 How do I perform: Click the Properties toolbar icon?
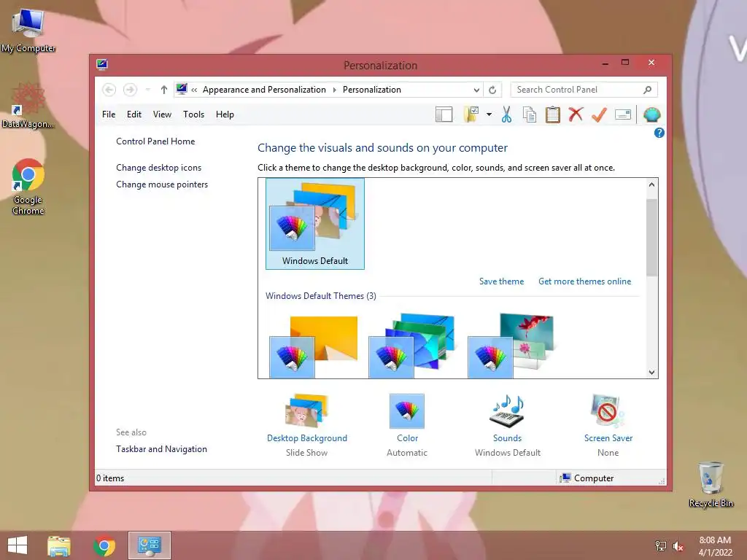pos(623,114)
